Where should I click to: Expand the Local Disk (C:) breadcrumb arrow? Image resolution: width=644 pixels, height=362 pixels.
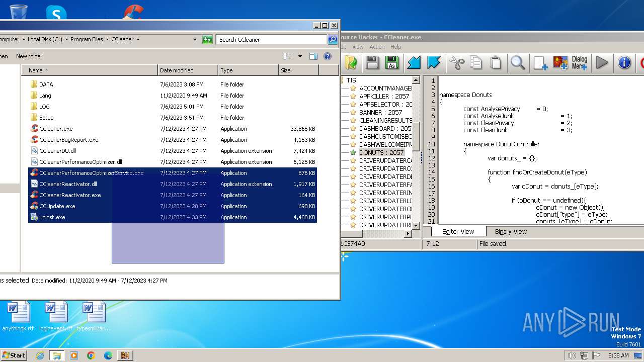(66, 39)
